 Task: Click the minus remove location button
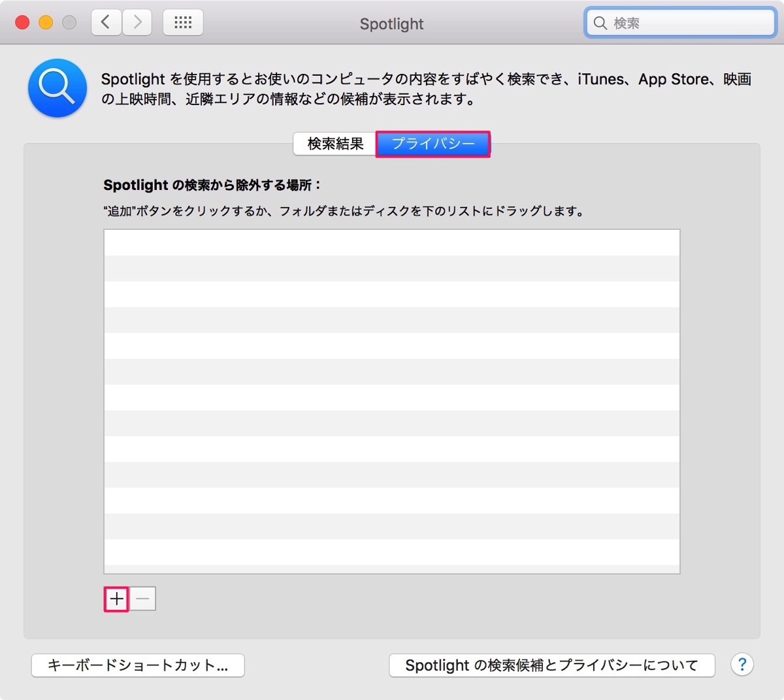point(143,599)
